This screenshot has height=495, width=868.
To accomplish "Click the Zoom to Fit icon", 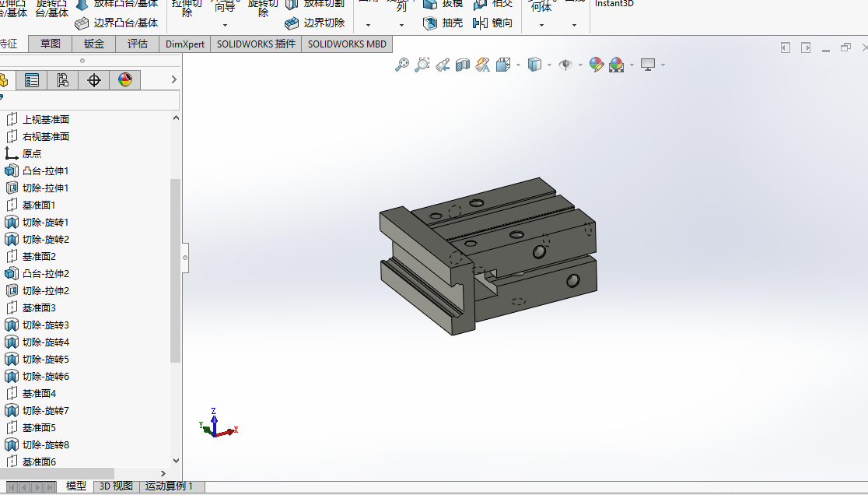I will [x=402, y=65].
